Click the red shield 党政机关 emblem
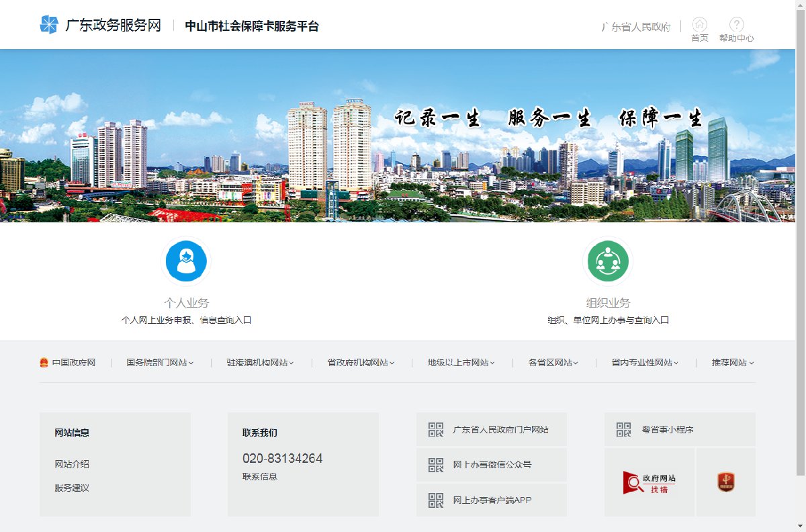Image resolution: width=806 pixels, height=532 pixels. click(726, 482)
